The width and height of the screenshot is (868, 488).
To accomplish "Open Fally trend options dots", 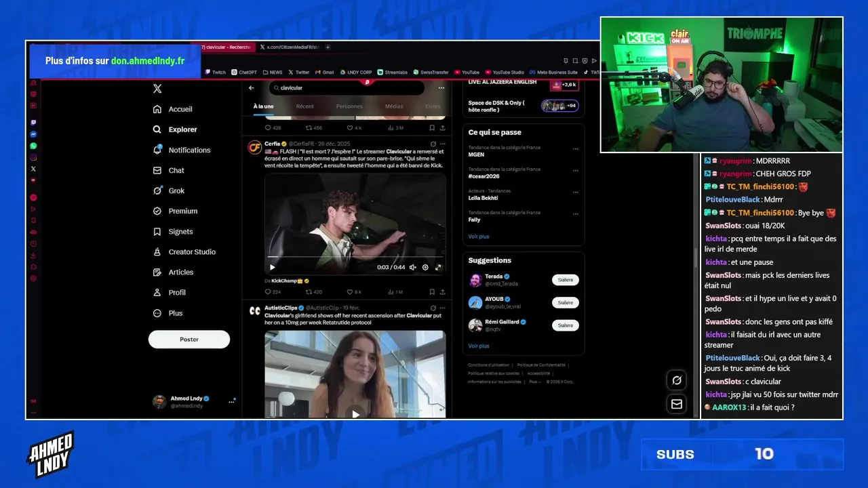I will 575,214.
